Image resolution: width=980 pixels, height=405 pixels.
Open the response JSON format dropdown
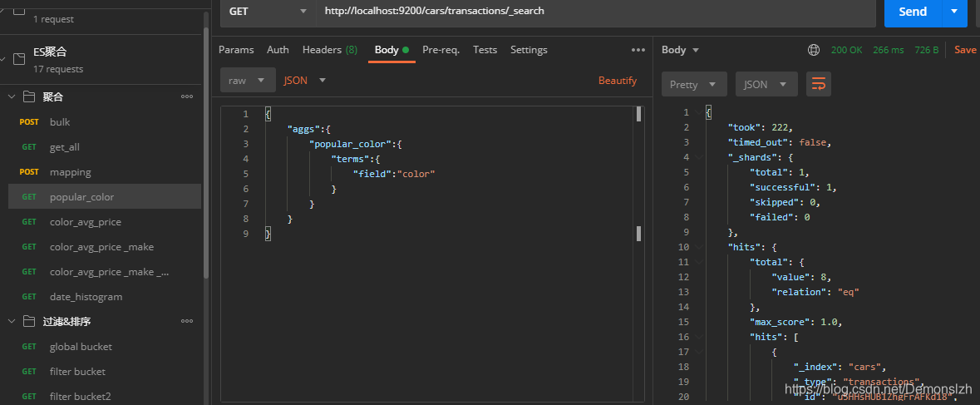pyautogui.click(x=766, y=84)
